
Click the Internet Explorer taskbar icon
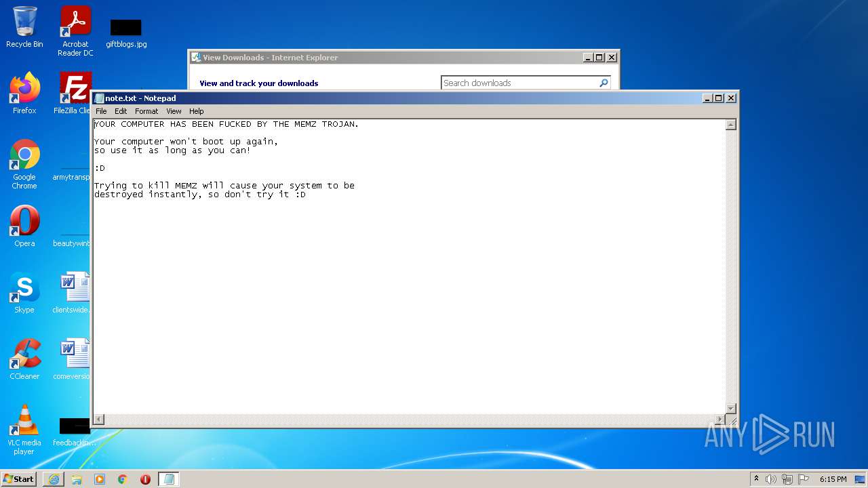click(x=54, y=479)
